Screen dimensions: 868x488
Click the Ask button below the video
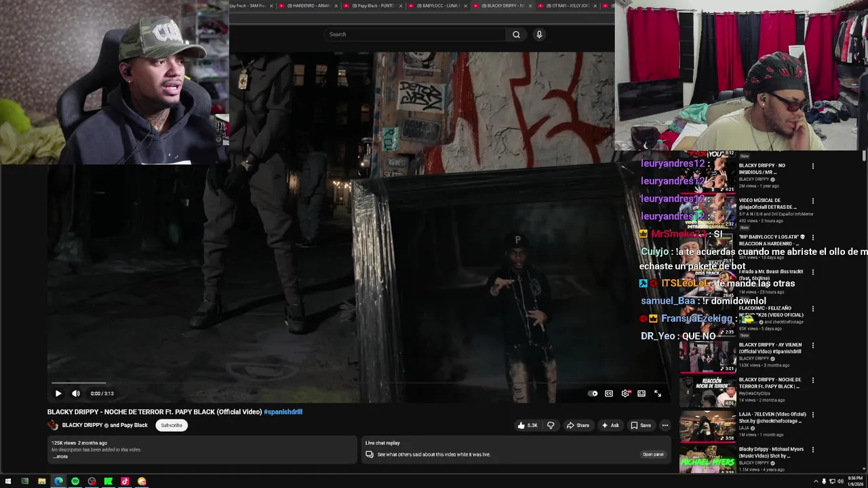610,425
